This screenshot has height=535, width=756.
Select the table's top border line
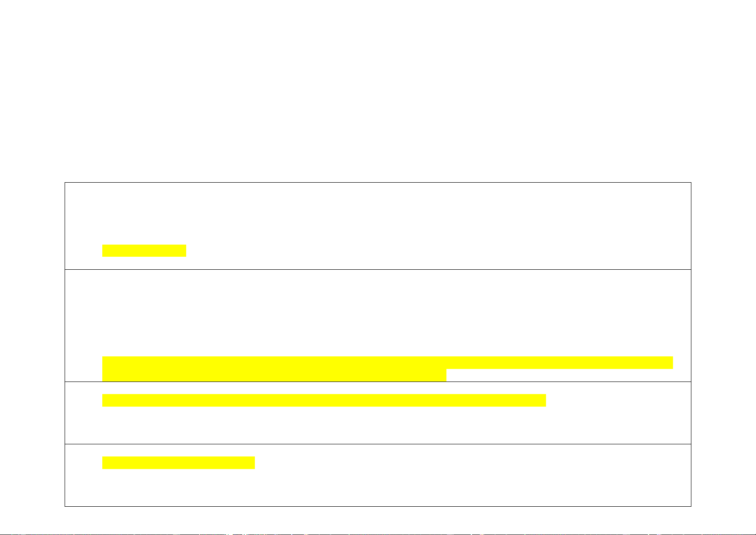[x=378, y=182]
